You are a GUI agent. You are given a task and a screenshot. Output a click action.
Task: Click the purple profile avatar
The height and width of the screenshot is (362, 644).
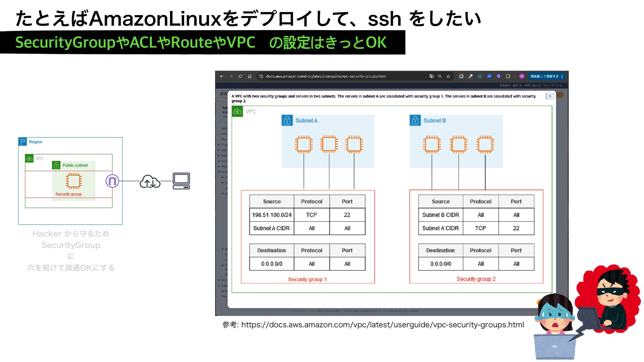[522, 76]
